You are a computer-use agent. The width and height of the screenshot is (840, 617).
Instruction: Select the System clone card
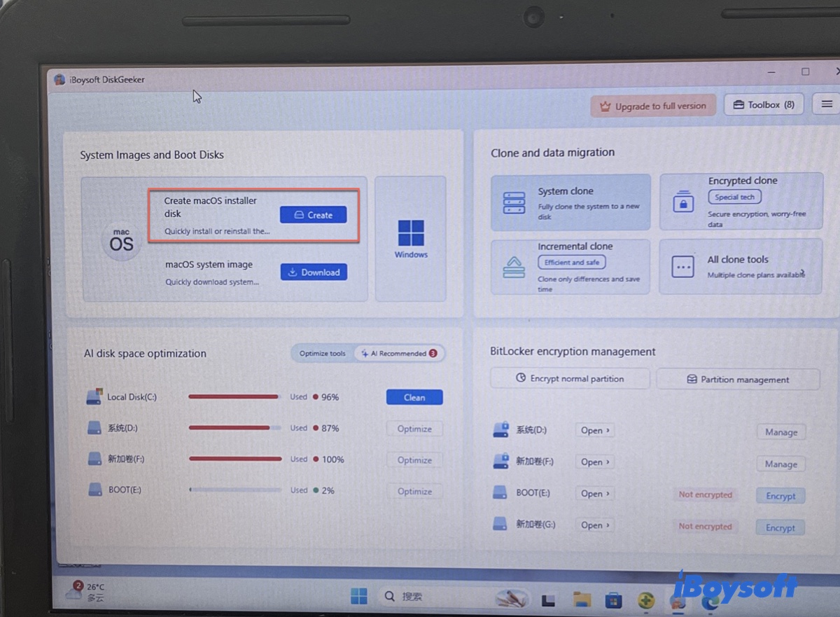(570, 203)
